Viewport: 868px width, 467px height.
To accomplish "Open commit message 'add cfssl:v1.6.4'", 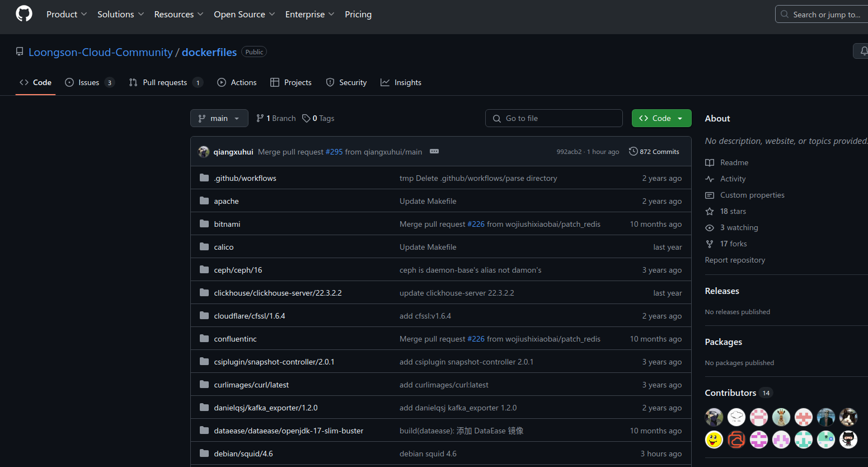I will [x=425, y=316].
